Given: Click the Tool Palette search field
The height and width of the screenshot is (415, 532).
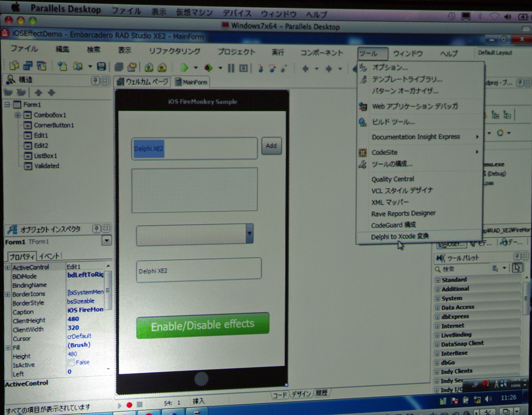Looking at the screenshot, I should (465, 269).
